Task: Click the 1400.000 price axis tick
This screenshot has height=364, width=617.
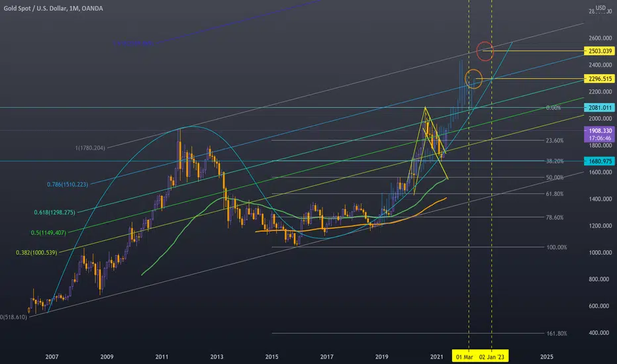Action: (x=600, y=199)
